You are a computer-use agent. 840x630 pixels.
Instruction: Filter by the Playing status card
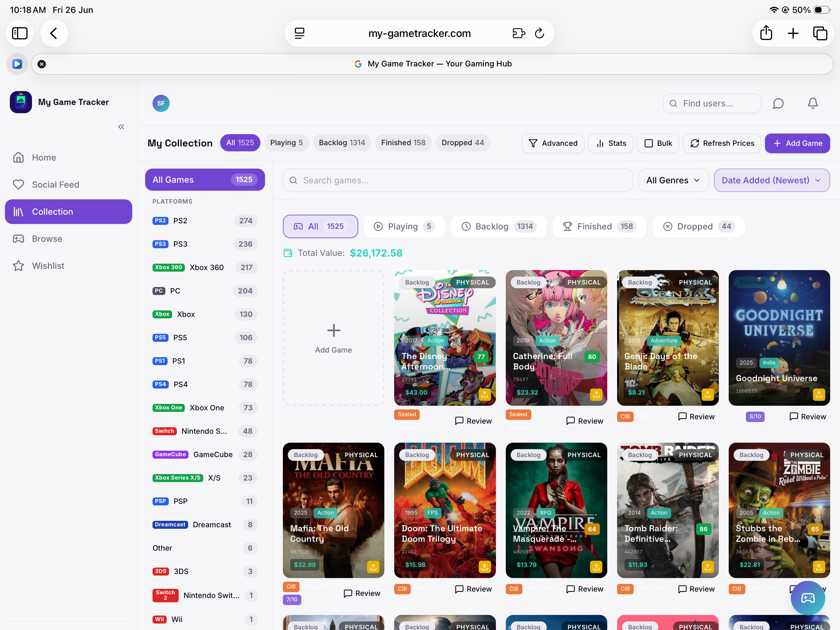[x=404, y=226]
